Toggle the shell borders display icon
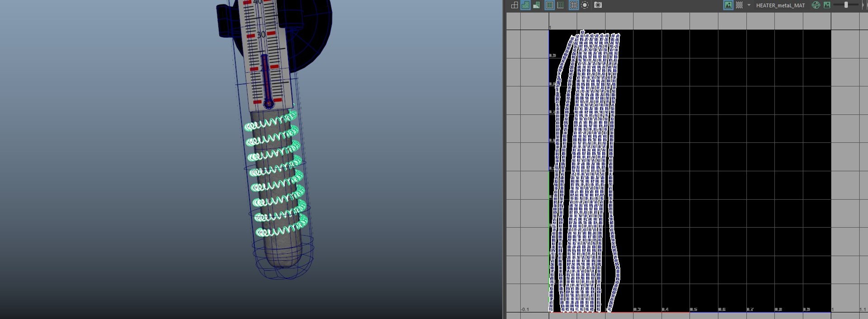868x319 pixels. 561,5
